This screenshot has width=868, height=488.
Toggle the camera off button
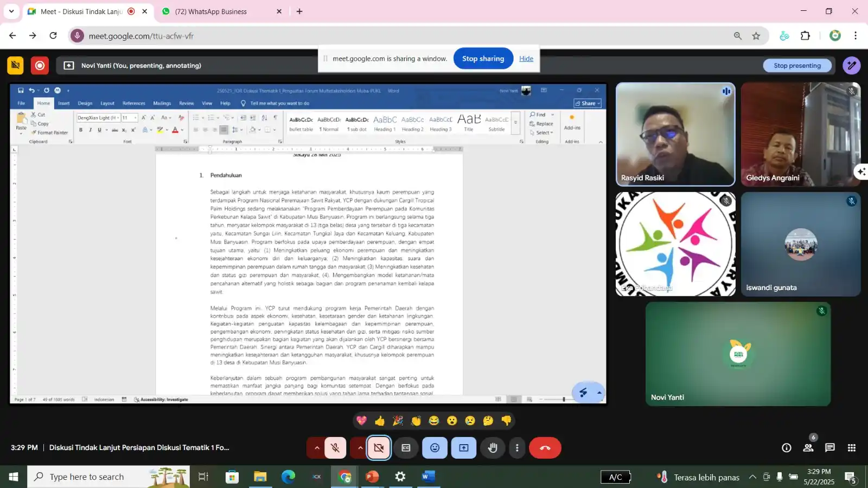point(379,448)
